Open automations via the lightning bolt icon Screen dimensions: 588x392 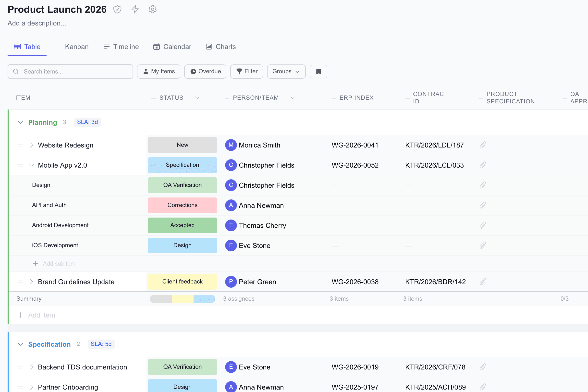(x=135, y=10)
